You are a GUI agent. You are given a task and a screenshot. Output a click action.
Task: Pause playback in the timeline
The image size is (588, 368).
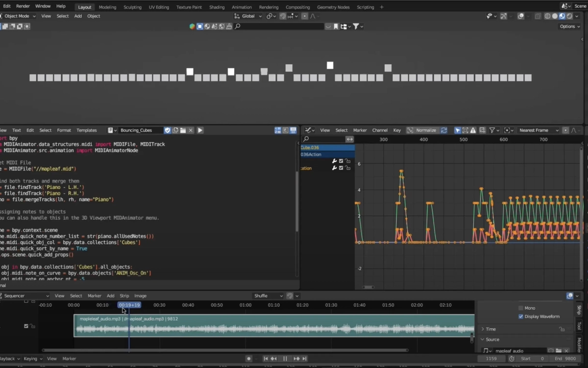click(285, 359)
